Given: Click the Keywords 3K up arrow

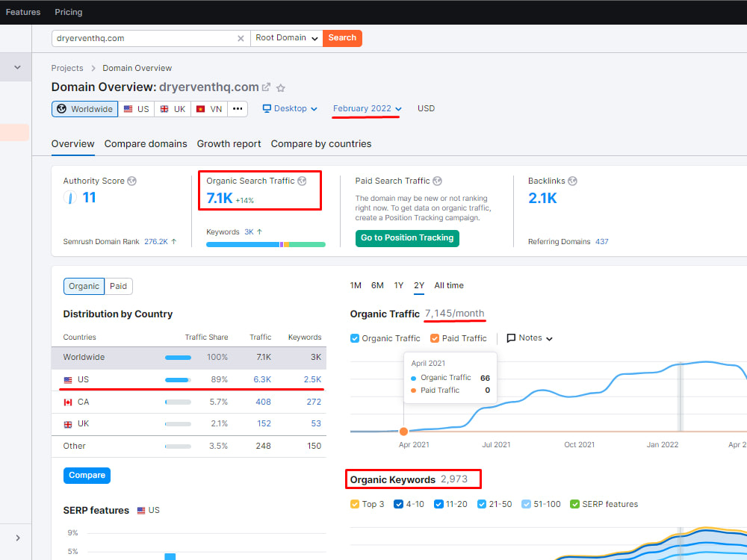Looking at the screenshot, I should (x=260, y=232).
